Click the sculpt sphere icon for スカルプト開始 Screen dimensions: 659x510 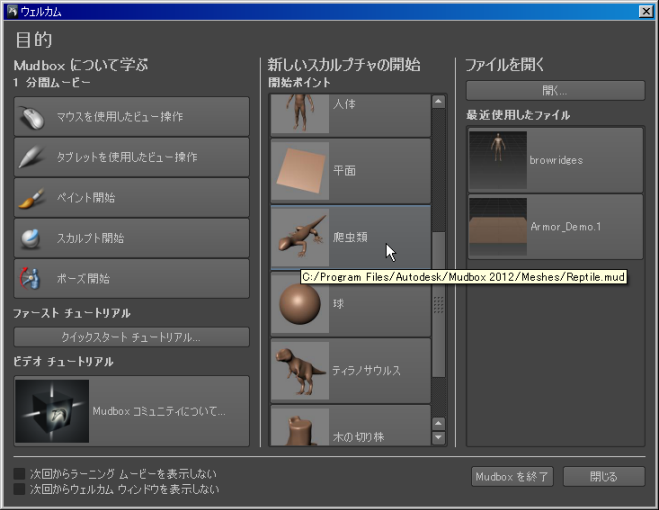(31, 238)
